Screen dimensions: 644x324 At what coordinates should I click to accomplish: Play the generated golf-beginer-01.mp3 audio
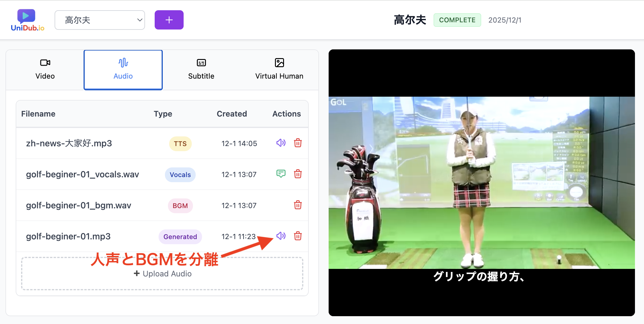click(281, 236)
